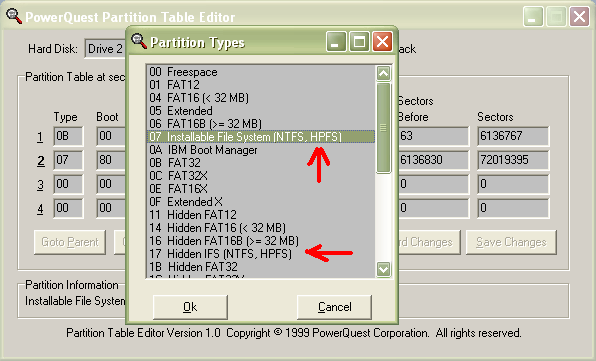Choose 0E FAT16X entry
596x361 pixels.
pos(260,188)
